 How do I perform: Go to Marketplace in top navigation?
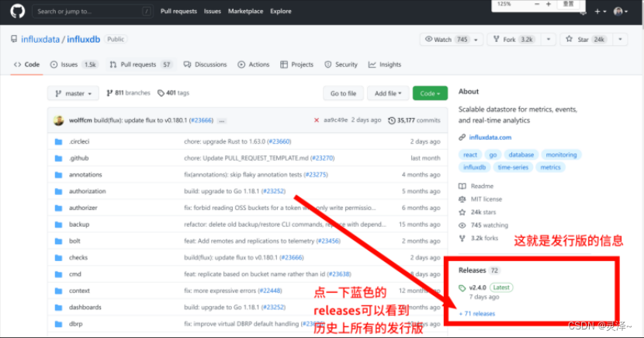click(246, 11)
